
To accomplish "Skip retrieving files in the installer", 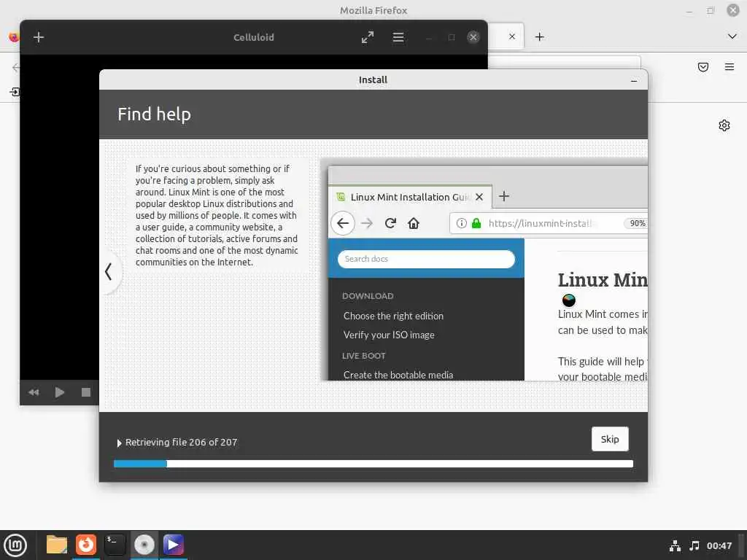I will coord(610,439).
